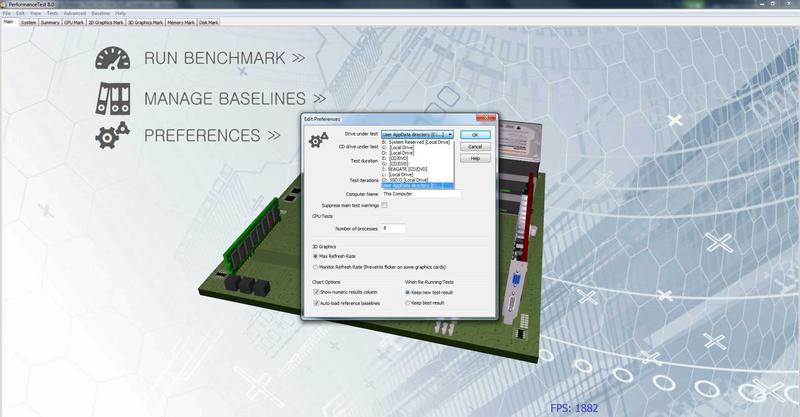Toggle Show numeric results column checkbox

316,292
